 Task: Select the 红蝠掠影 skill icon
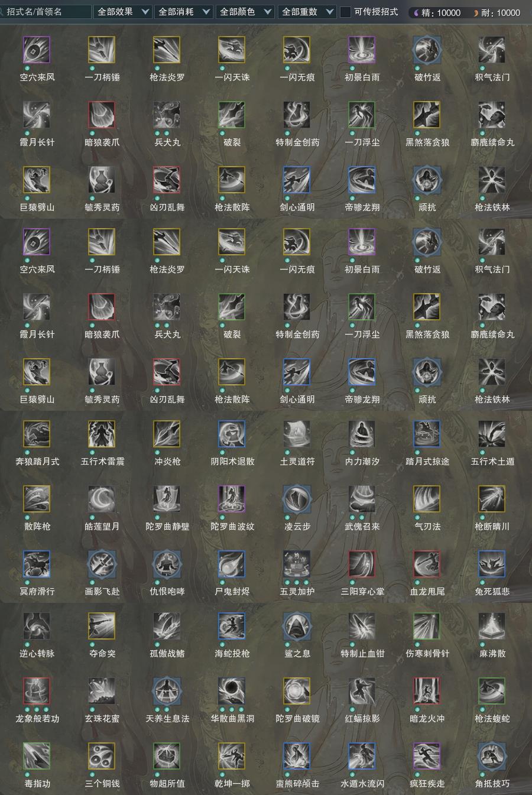pyautogui.click(x=362, y=691)
